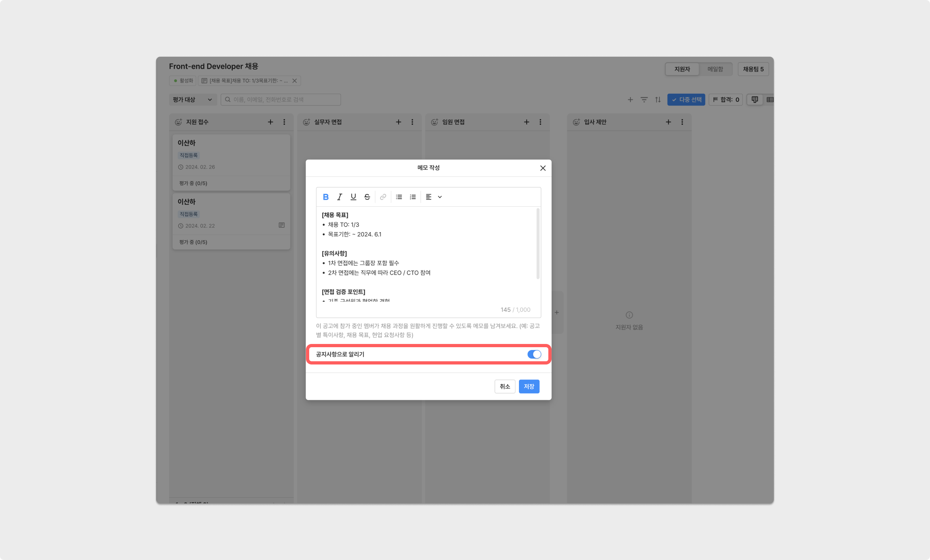
Task: Open 평가 대상 dropdown
Action: pos(192,99)
